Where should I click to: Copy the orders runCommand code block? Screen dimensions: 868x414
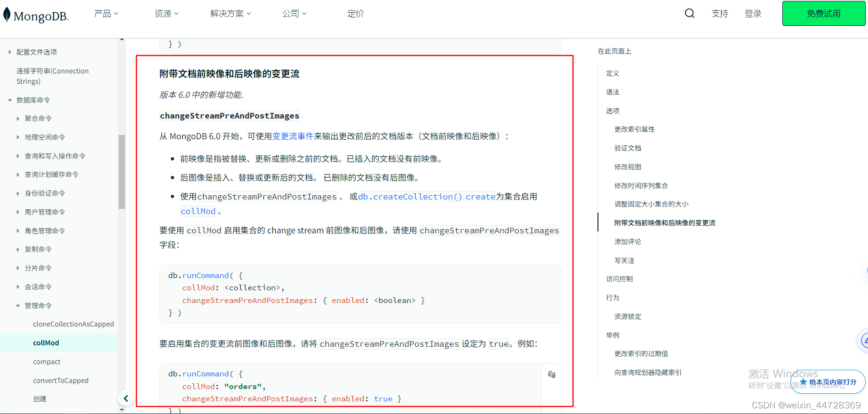tap(551, 374)
